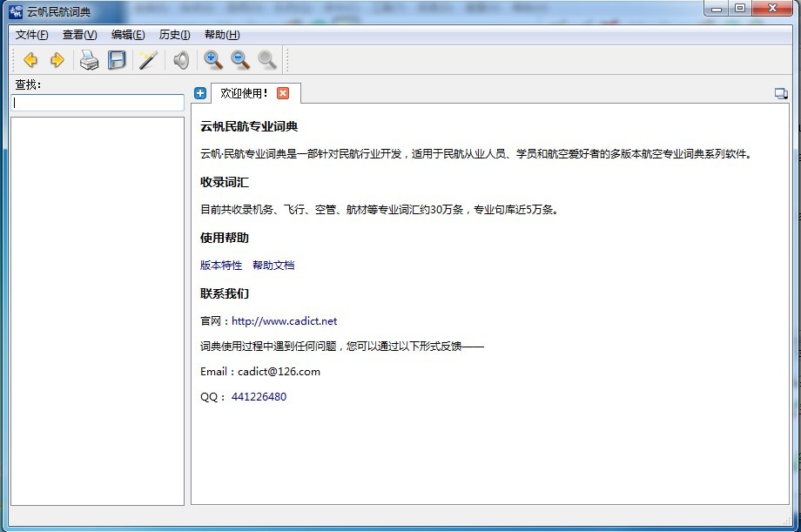Zoom out with the minus magnifier
This screenshot has width=801, height=532.
(240, 60)
